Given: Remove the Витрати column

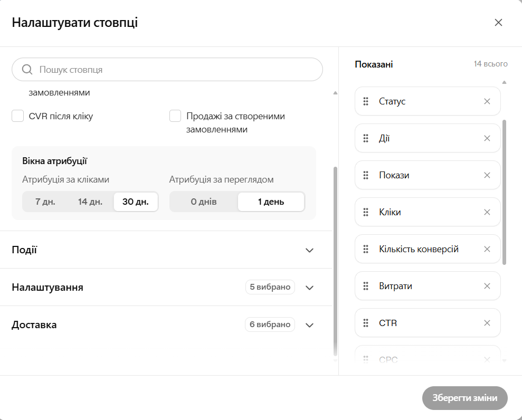Looking at the screenshot, I should coord(487,286).
